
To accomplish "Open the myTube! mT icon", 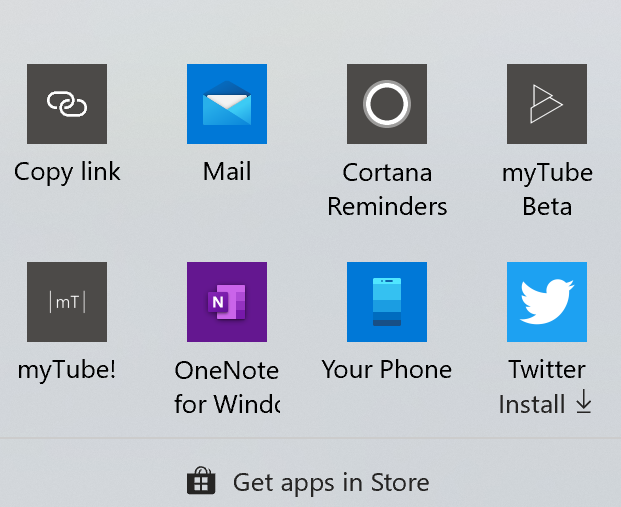I will point(67,302).
